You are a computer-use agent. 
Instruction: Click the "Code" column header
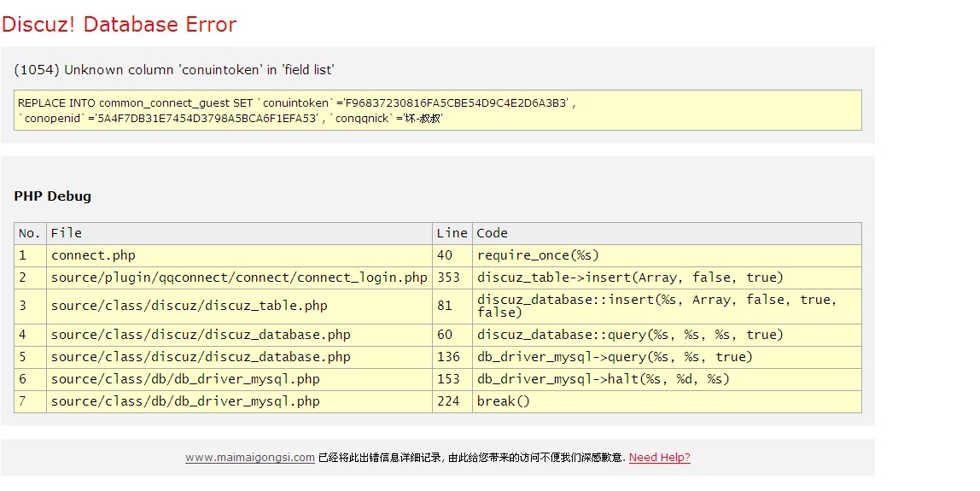coord(492,233)
